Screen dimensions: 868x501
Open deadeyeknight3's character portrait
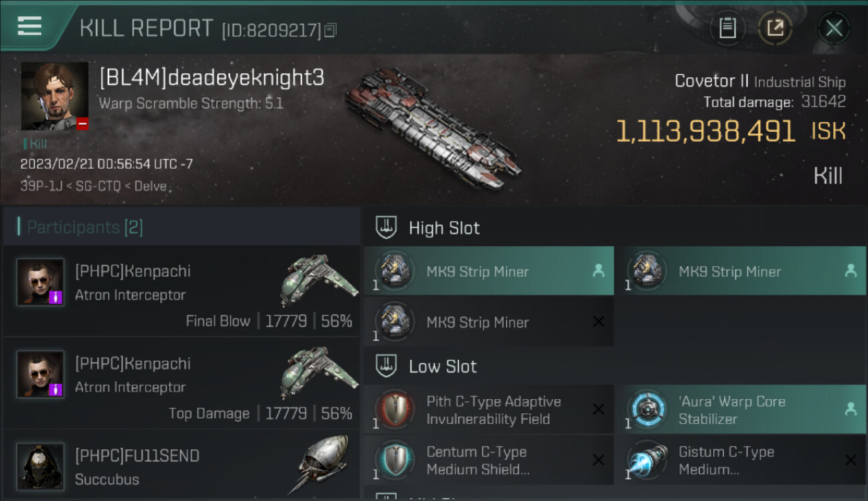pos(55,96)
